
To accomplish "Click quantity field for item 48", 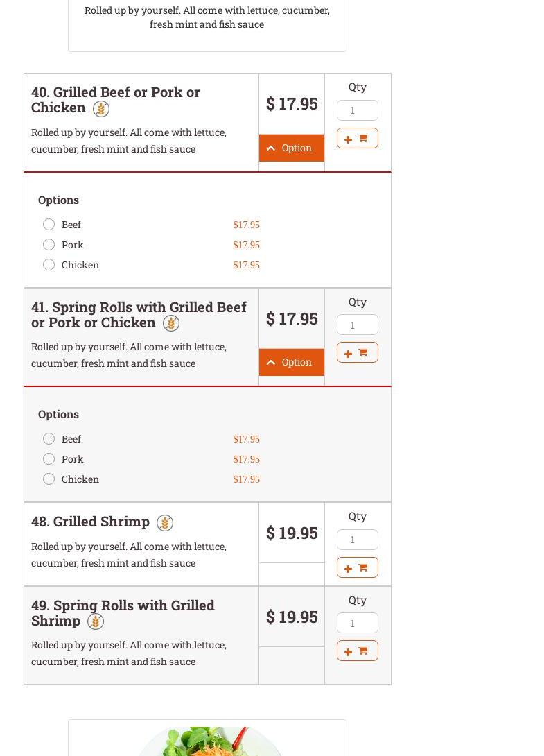I will 357,540.
